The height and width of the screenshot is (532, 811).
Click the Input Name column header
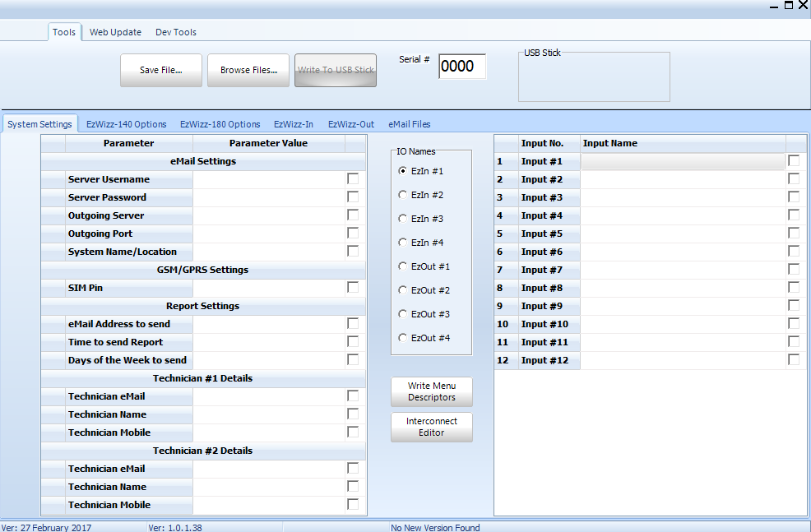[x=683, y=143]
